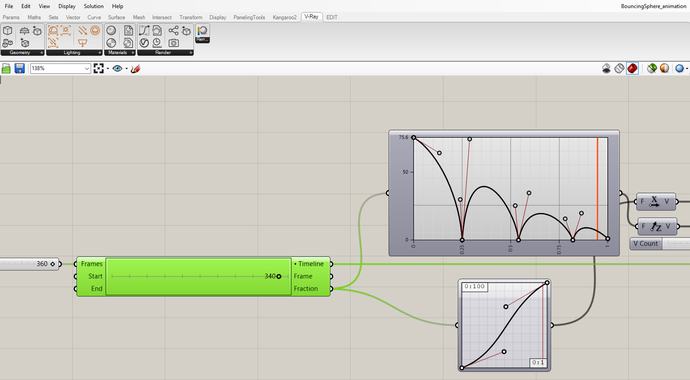
Task: Expand the Geometry panel plus button
Action: [42, 53]
